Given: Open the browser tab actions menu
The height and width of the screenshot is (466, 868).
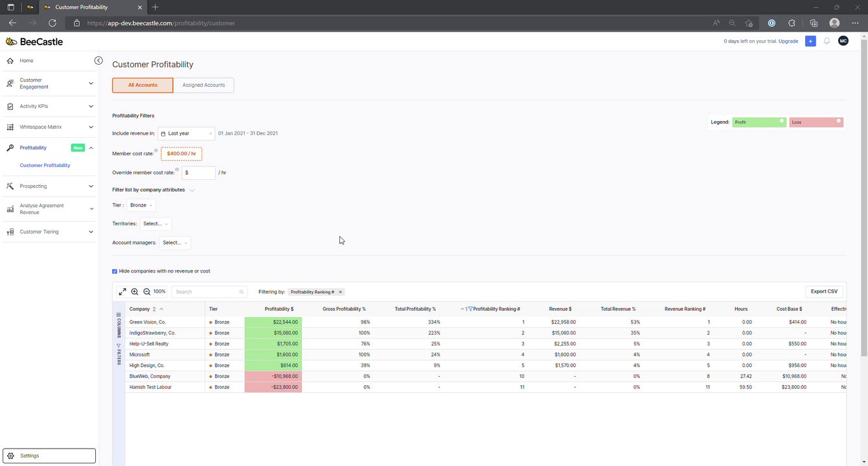Looking at the screenshot, I should pyautogui.click(x=10, y=7).
